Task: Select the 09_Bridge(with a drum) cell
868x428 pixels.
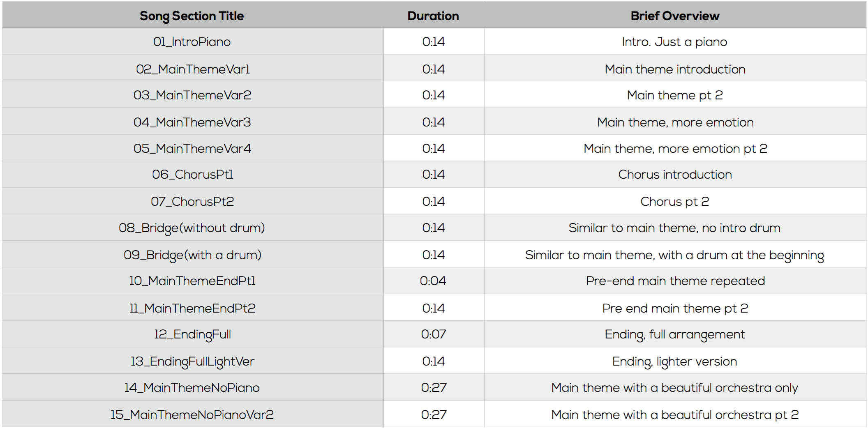Action: point(192,254)
